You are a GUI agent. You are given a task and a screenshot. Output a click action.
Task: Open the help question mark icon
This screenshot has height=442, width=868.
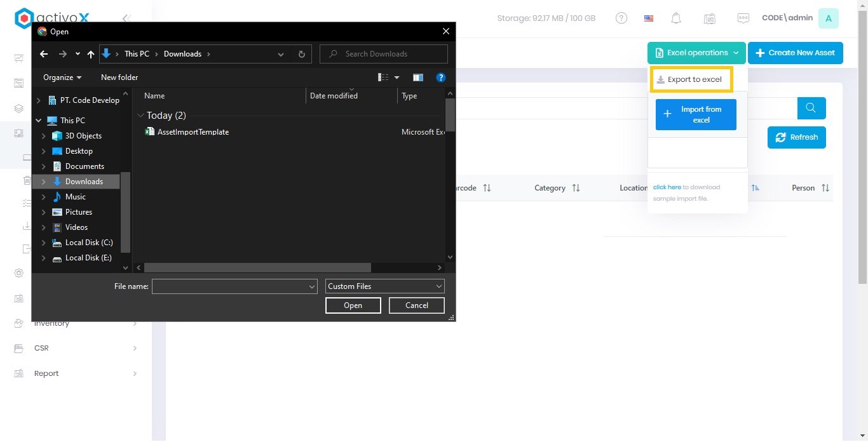click(621, 18)
